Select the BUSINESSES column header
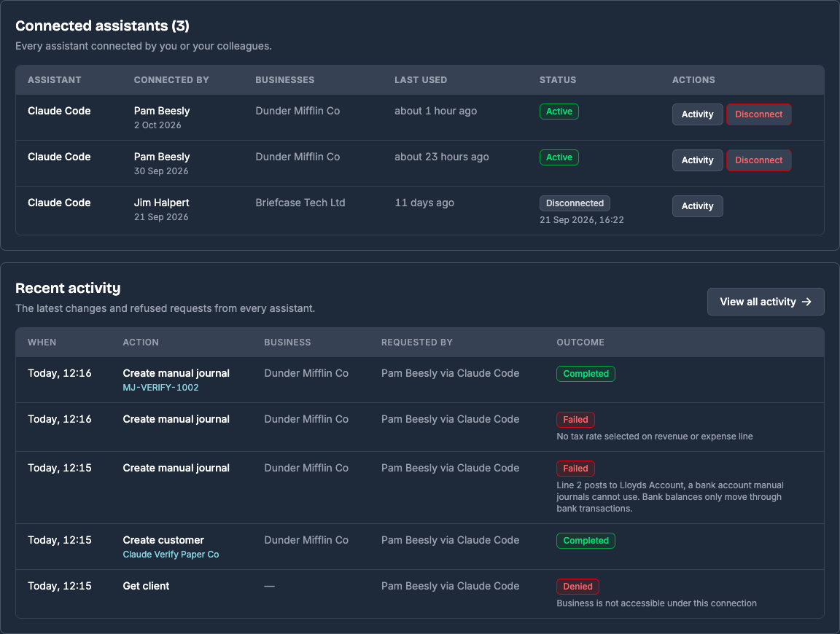The image size is (840, 634). (x=285, y=79)
